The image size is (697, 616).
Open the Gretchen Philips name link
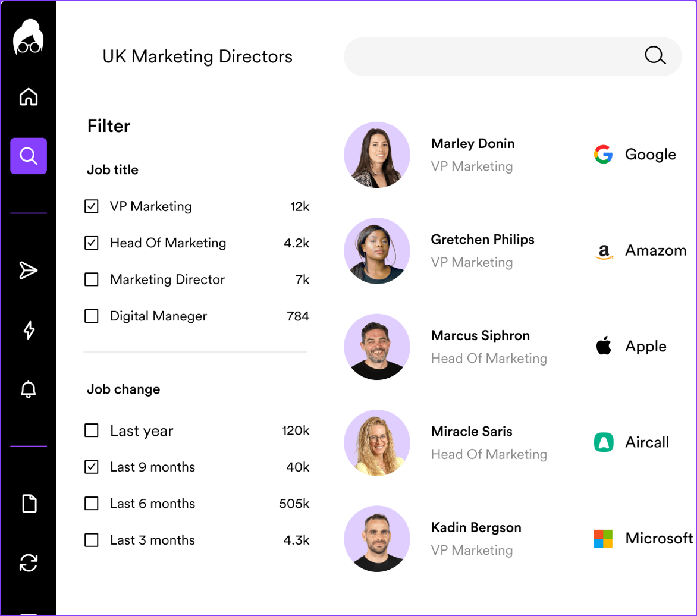click(483, 240)
